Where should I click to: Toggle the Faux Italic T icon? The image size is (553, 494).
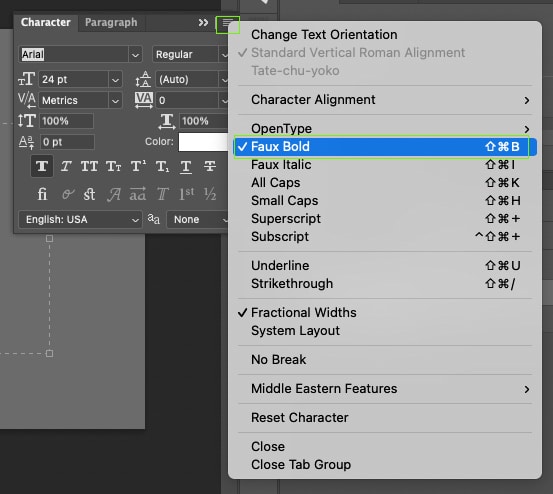click(66, 166)
